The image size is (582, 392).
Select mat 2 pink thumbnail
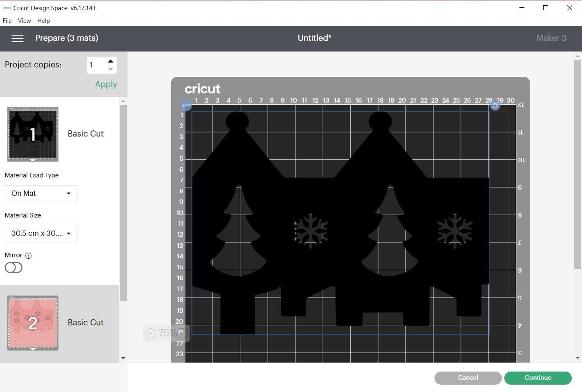pos(33,323)
